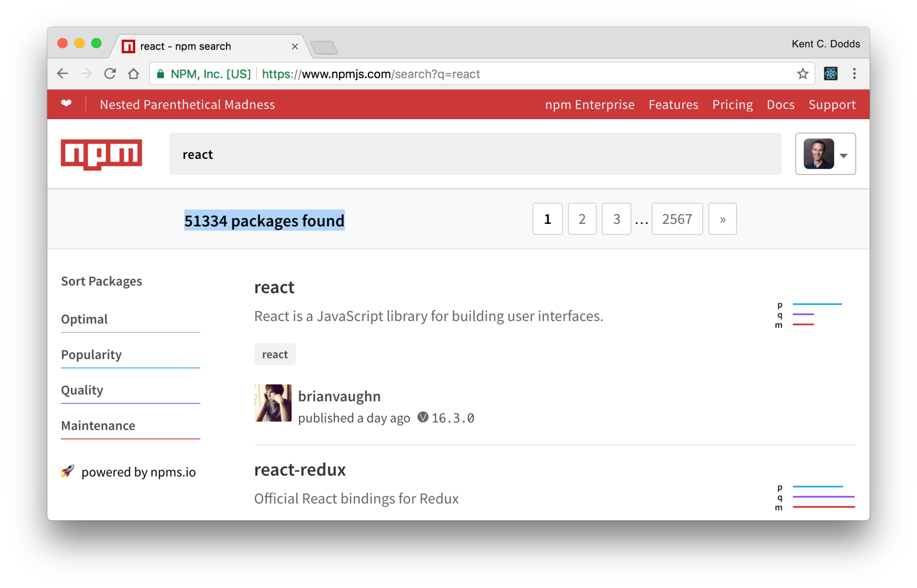Click the heart icon in red bar
The image size is (917, 588).
pyautogui.click(x=66, y=104)
